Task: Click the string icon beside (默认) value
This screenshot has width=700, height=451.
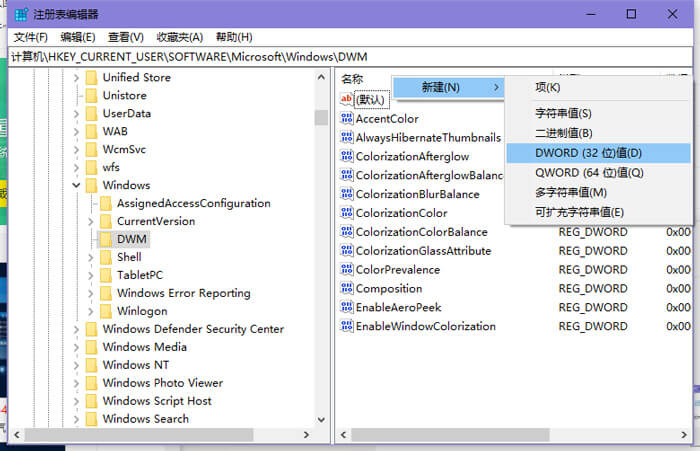Action: point(347,100)
